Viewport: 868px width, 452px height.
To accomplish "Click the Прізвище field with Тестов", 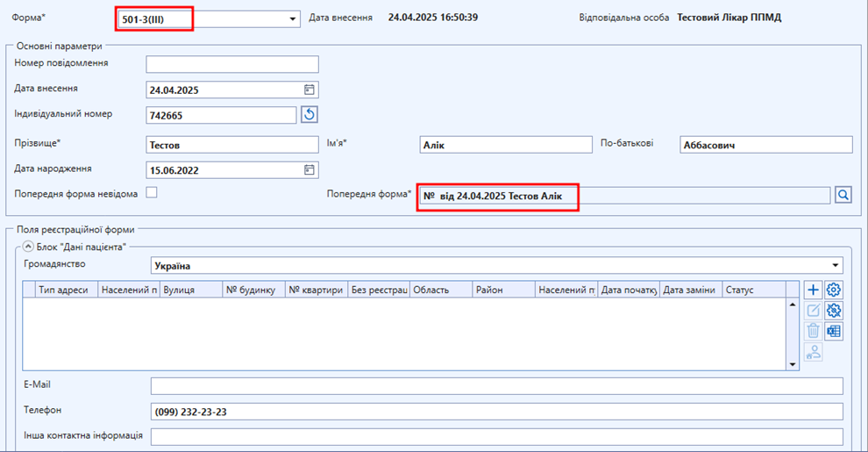I will [x=232, y=145].
